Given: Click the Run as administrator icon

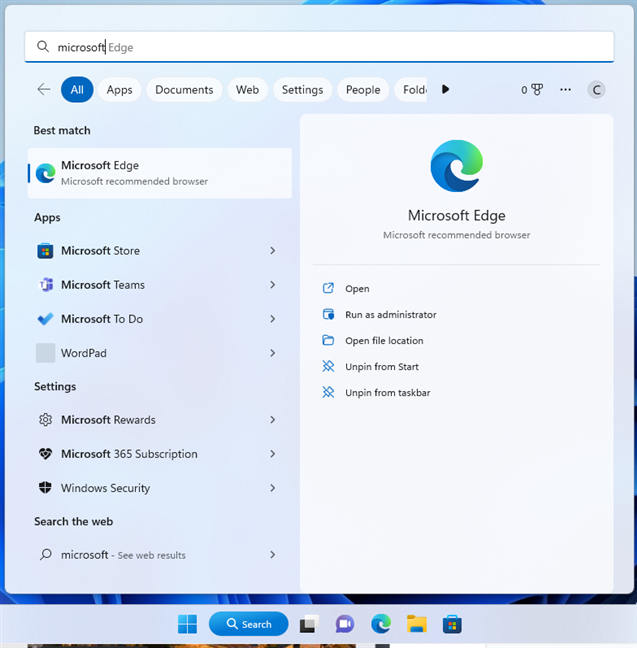Looking at the screenshot, I should point(328,314).
